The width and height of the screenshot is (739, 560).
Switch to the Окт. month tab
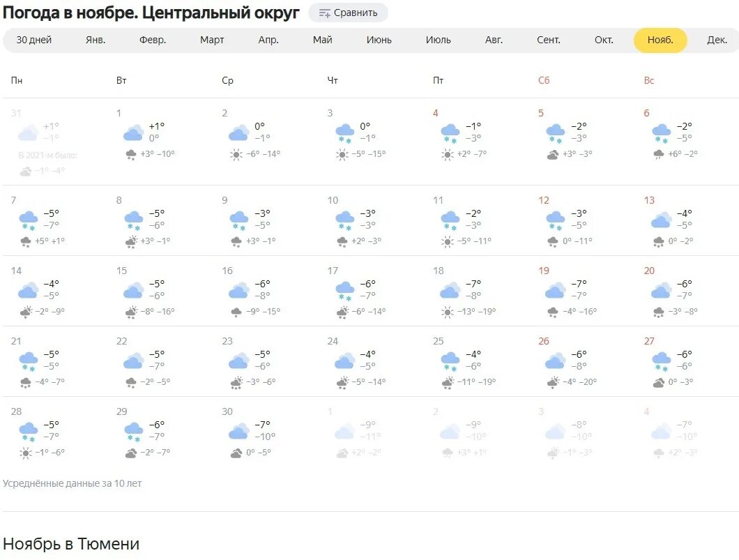604,40
